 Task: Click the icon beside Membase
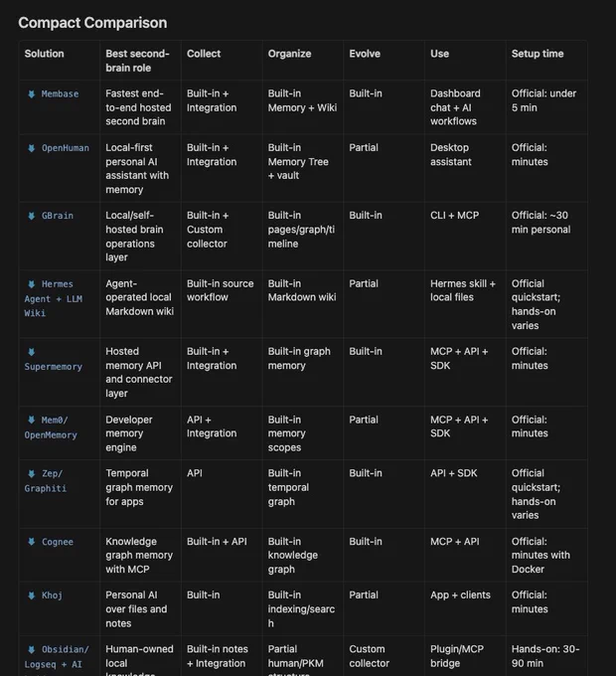point(32,94)
